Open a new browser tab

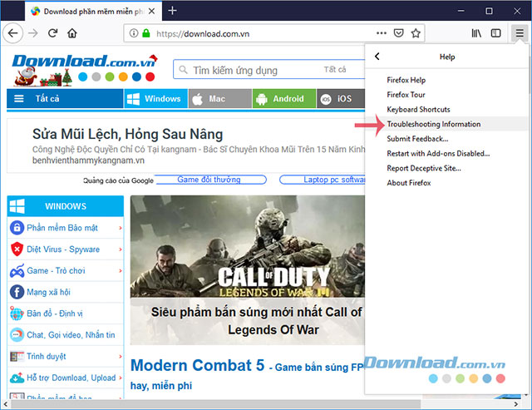tap(172, 11)
